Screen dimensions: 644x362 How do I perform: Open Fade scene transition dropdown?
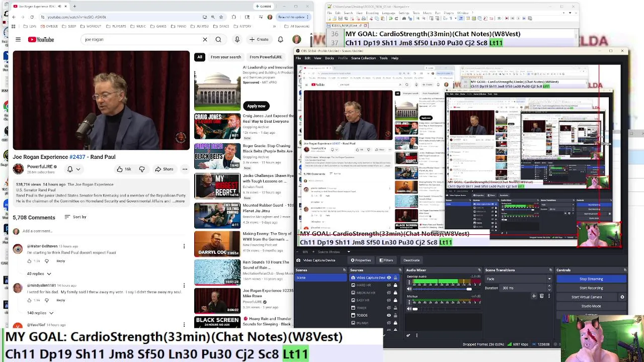pos(519,279)
